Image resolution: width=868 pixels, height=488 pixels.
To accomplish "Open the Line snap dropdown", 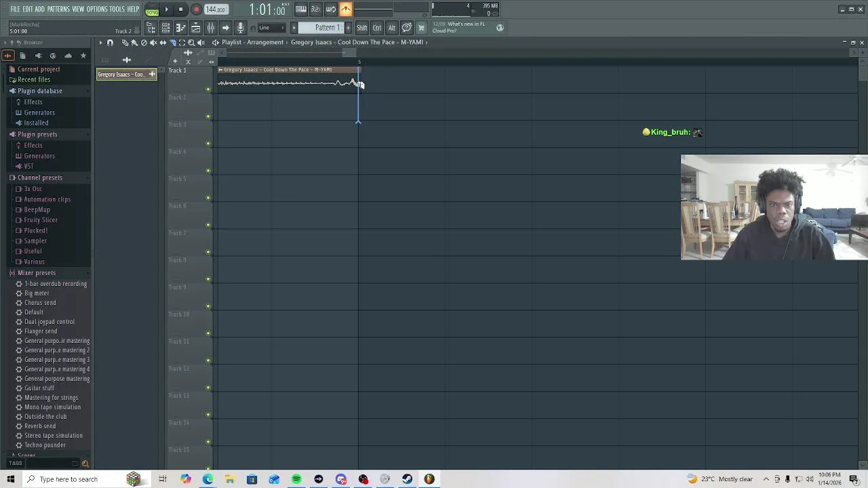I will [x=271, y=28].
